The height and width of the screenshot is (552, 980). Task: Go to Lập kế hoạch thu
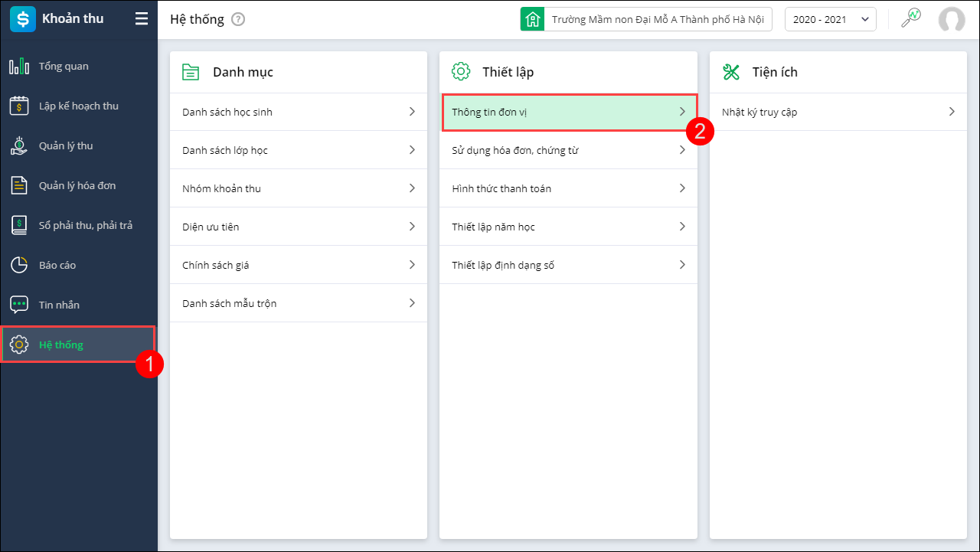(x=78, y=106)
